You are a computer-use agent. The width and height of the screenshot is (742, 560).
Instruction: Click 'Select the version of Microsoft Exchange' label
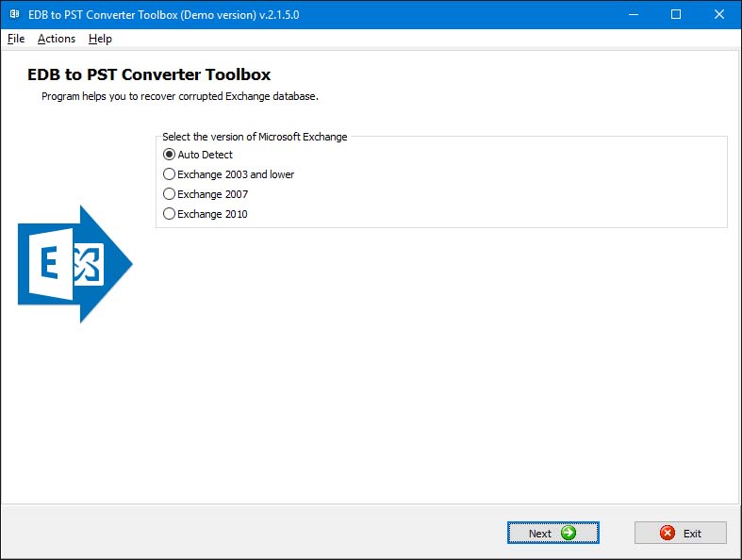pos(255,137)
